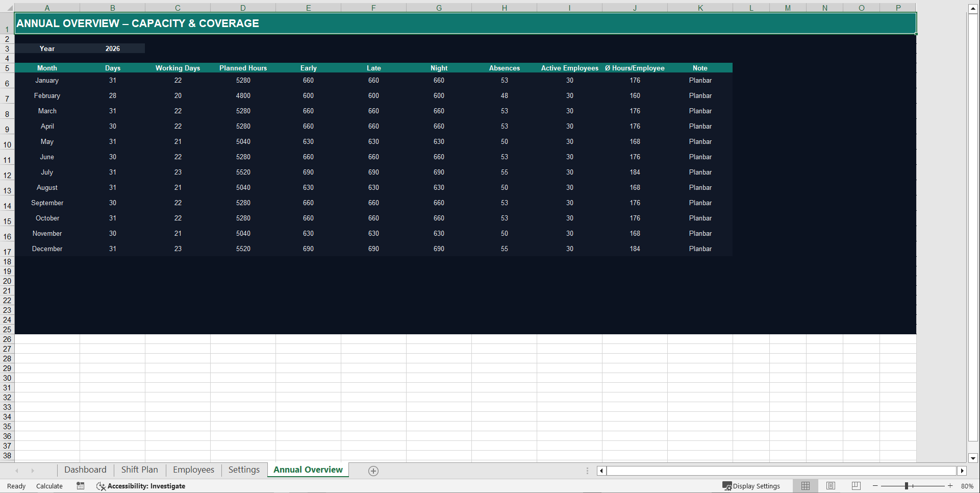This screenshot has width=980, height=493.
Task: Click the Calculate status bar indicator
Action: pyautogui.click(x=49, y=486)
